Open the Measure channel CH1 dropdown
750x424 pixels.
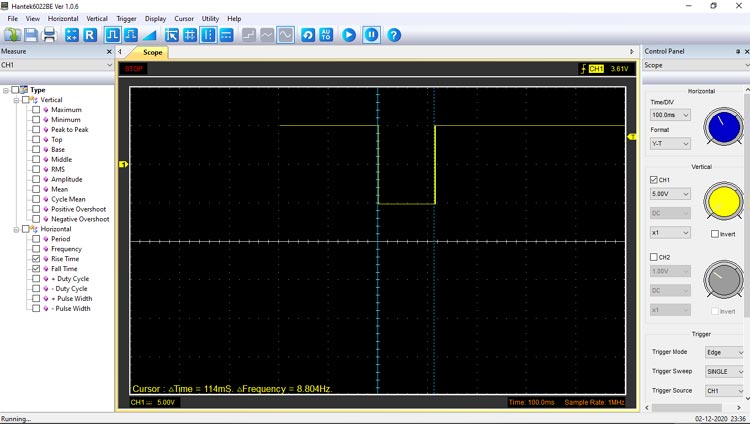[x=57, y=65]
